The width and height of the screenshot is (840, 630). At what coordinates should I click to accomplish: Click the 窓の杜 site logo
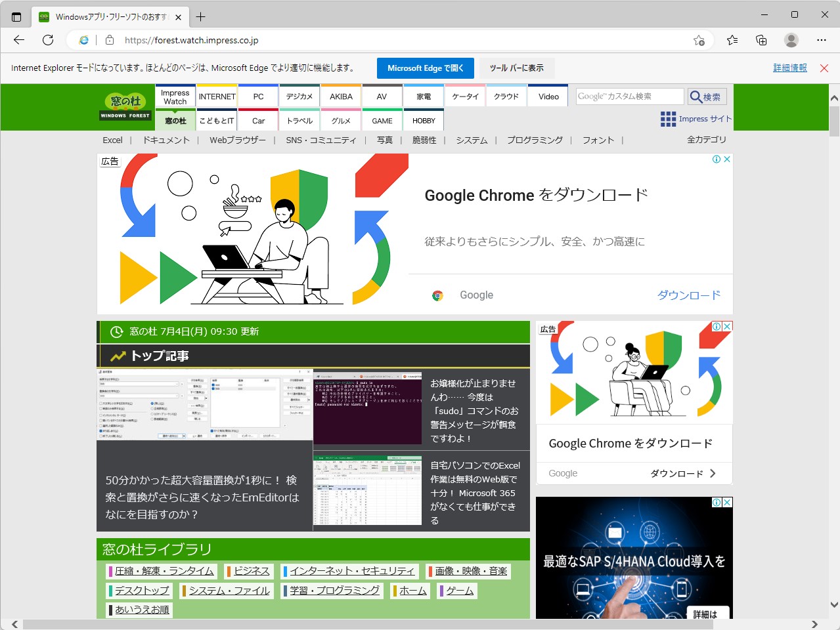pyautogui.click(x=125, y=107)
